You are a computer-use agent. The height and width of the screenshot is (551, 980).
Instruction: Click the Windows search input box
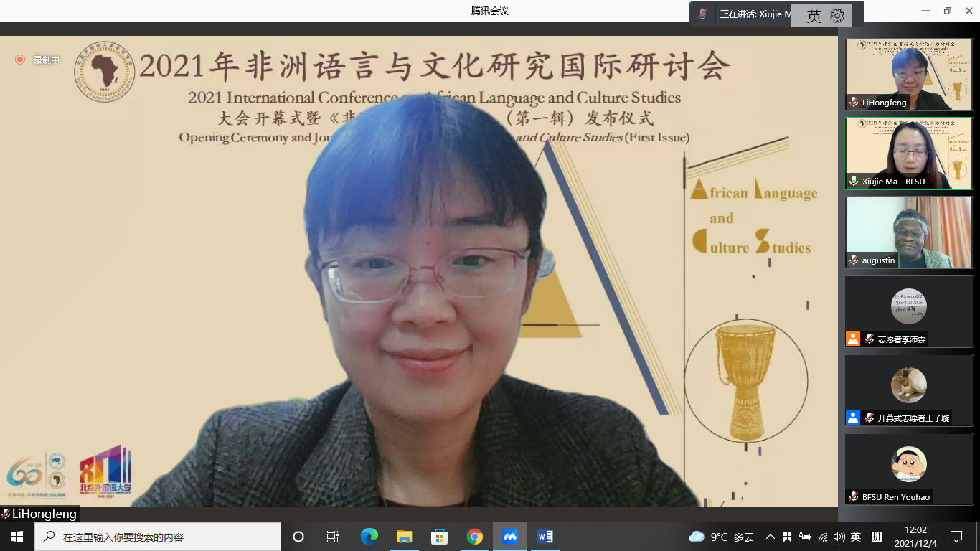tap(158, 537)
